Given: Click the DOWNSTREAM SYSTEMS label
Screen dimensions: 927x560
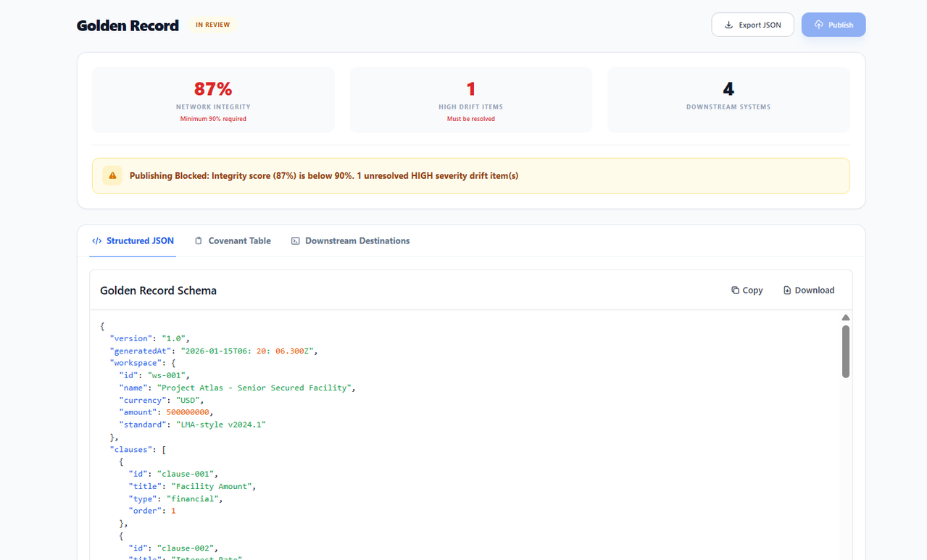Looking at the screenshot, I should tap(728, 107).
